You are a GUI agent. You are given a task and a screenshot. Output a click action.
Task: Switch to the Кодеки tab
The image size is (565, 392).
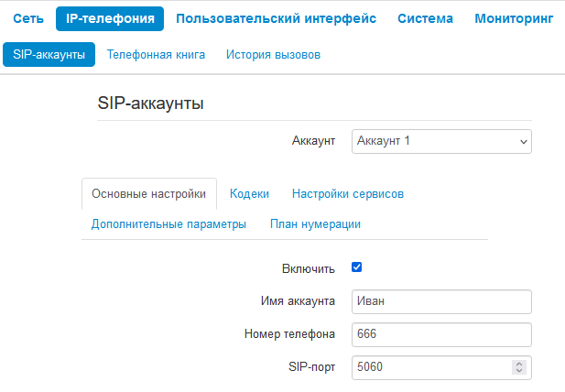(x=249, y=194)
